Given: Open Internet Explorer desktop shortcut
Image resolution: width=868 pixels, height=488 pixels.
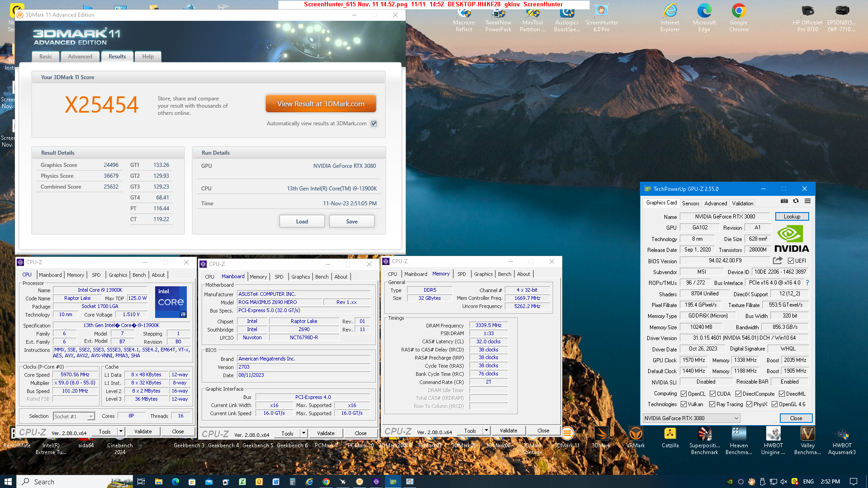Looking at the screenshot, I should point(670,17).
